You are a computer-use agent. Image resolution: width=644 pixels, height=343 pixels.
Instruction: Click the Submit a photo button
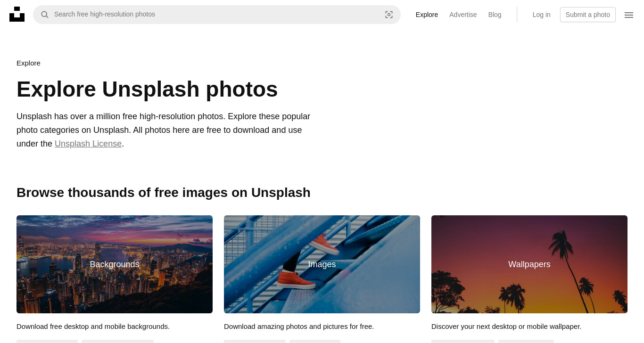tap(588, 15)
